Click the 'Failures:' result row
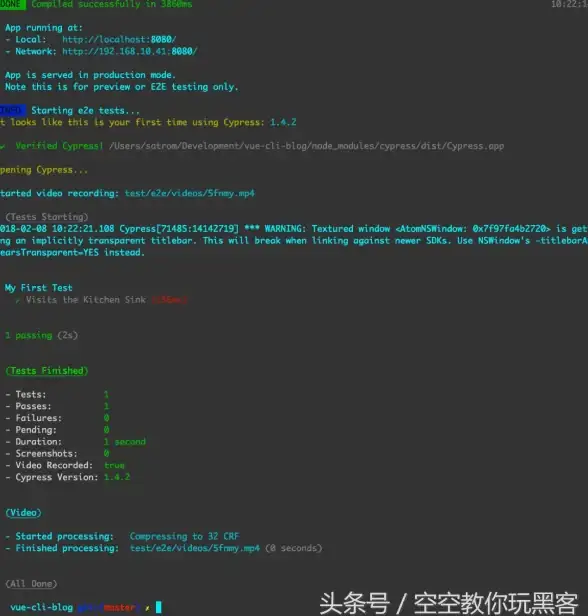Viewport: 588px width, 616px height. tap(57, 418)
